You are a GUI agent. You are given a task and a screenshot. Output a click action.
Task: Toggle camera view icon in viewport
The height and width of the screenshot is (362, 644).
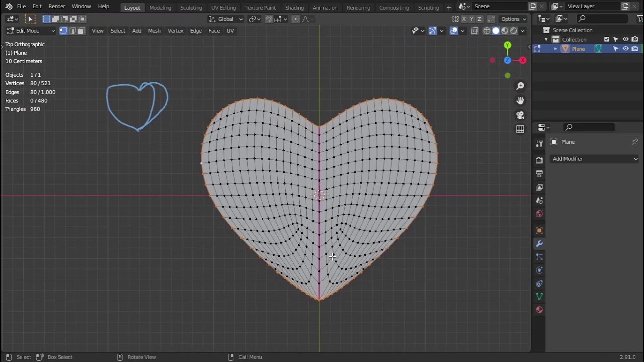(520, 115)
